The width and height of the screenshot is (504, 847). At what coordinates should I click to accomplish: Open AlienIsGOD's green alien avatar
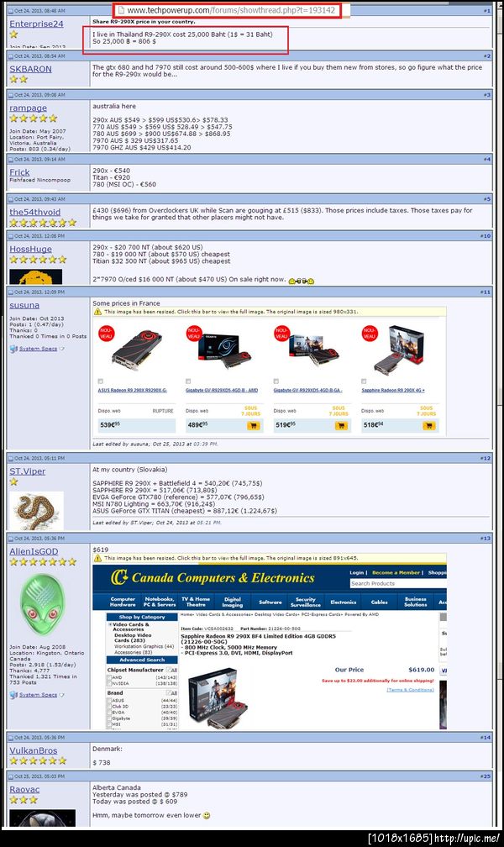pos(42,604)
